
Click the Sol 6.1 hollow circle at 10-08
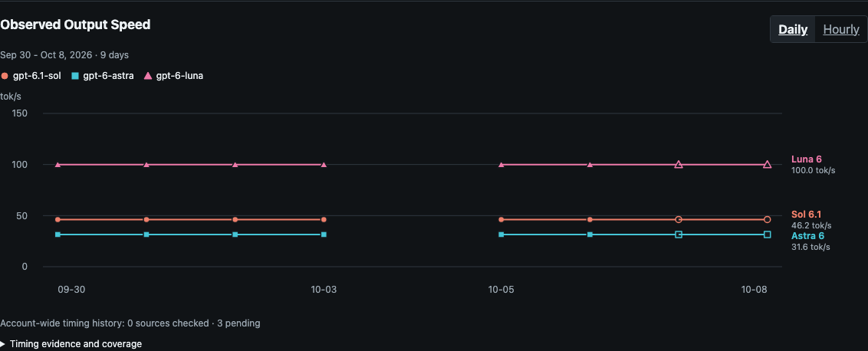pyautogui.click(x=768, y=220)
